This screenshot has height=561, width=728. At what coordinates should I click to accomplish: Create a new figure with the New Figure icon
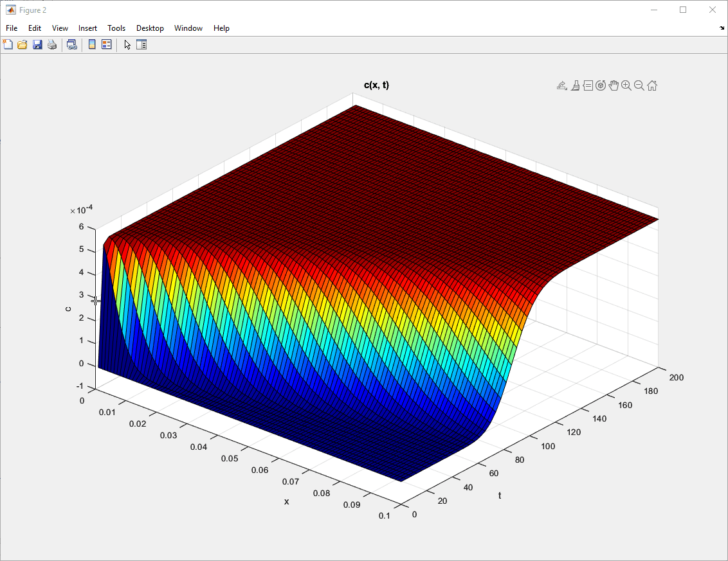coord(8,44)
